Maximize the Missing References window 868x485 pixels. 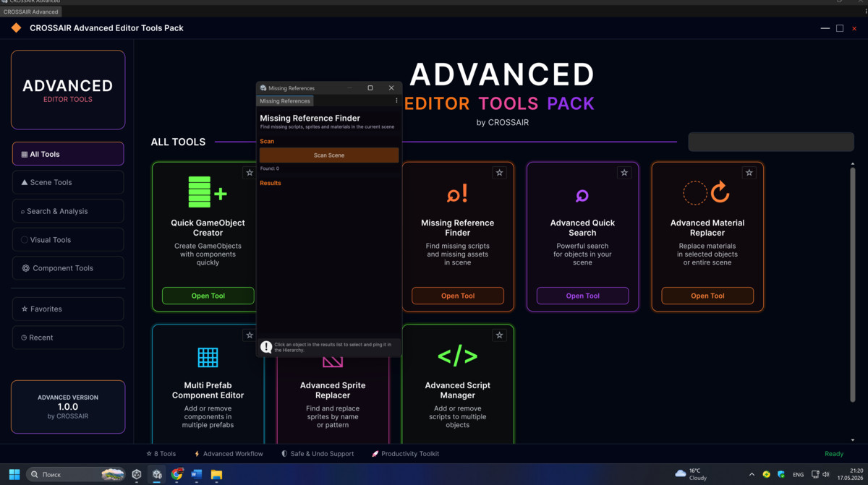point(370,88)
